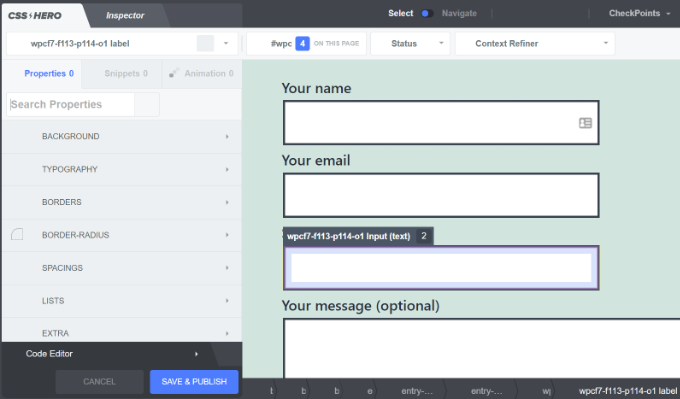Expand the Typography properties group
The width and height of the screenshot is (680, 399).
[122, 170]
